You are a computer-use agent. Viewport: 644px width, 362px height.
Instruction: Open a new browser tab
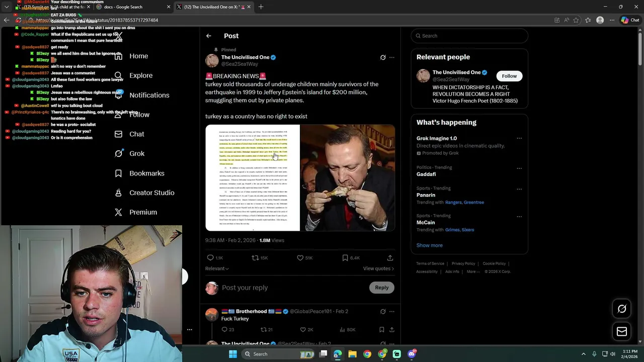(261, 7)
